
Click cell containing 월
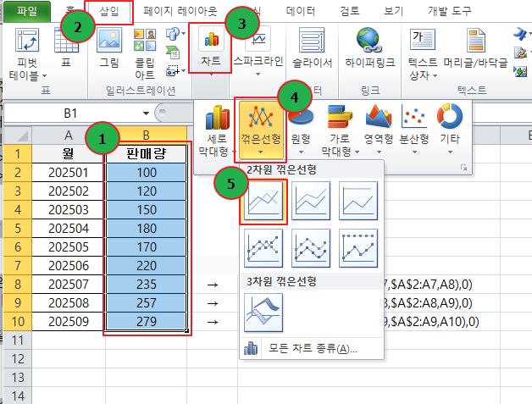69,154
